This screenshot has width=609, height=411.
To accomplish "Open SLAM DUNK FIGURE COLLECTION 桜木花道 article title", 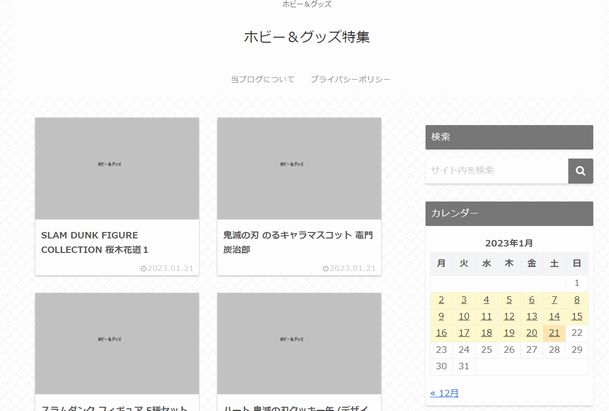I will coord(94,242).
